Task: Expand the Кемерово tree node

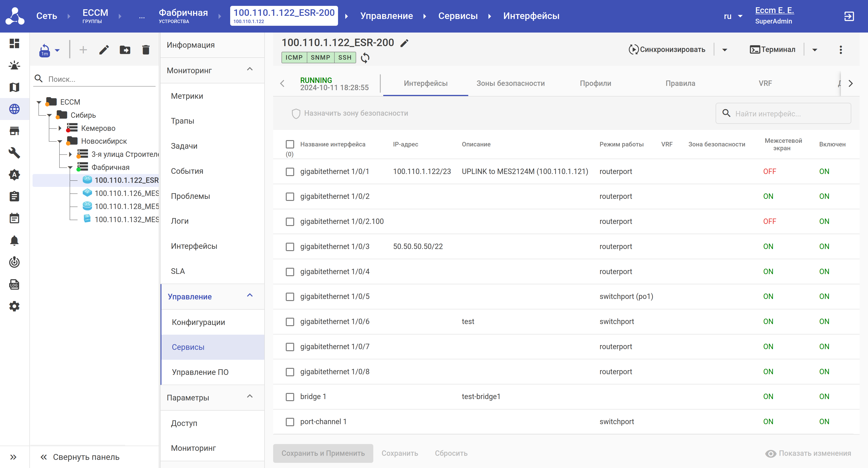Action: tap(60, 128)
